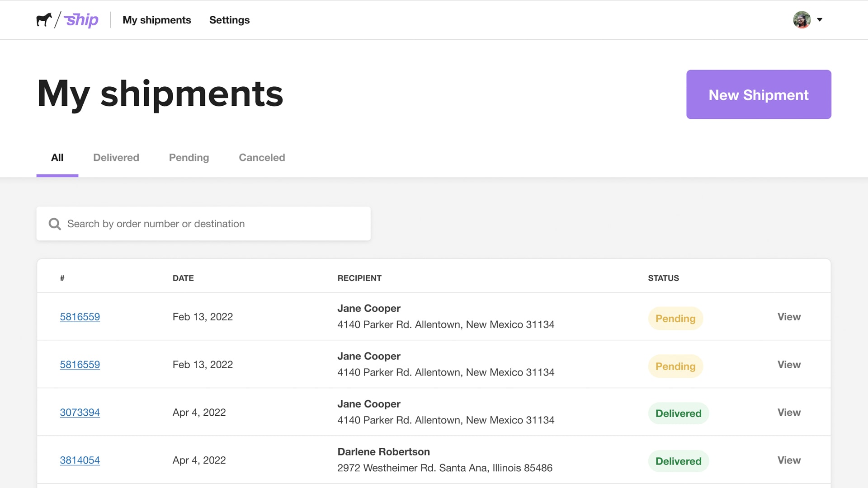Expand user account settings dropdown

click(819, 20)
